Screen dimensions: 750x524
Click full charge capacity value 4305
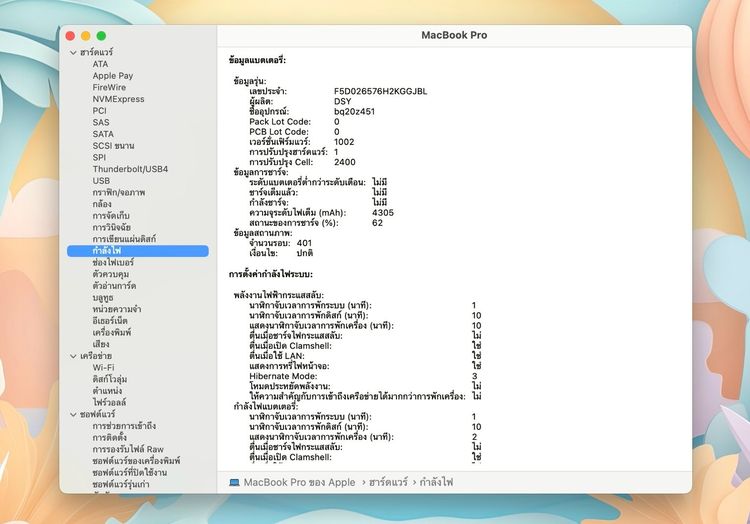tap(383, 213)
